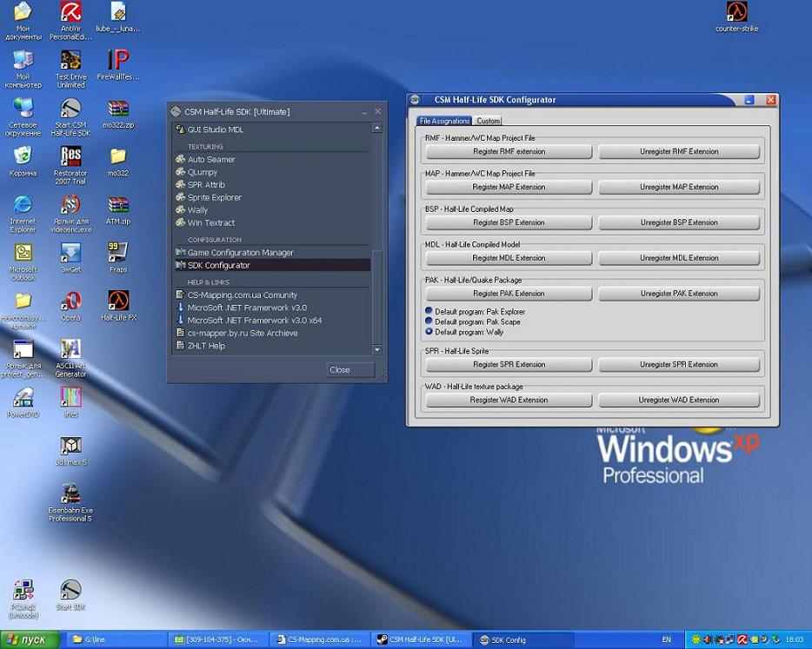Viewport: 812px width, 649px height.
Task: Click Unregister WAD Extension button
Action: pyautogui.click(x=679, y=400)
